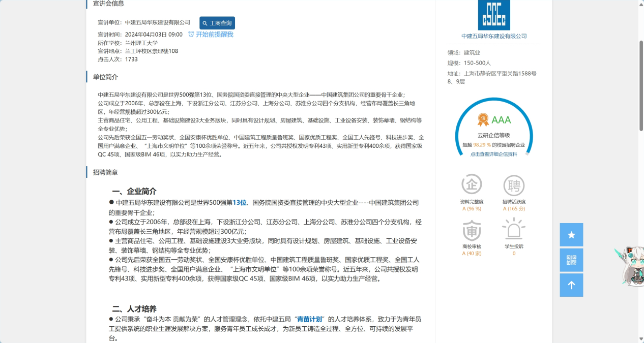Open the 青苗计划 link in 人才培养
The height and width of the screenshot is (343, 644).
click(x=309, y=319)
